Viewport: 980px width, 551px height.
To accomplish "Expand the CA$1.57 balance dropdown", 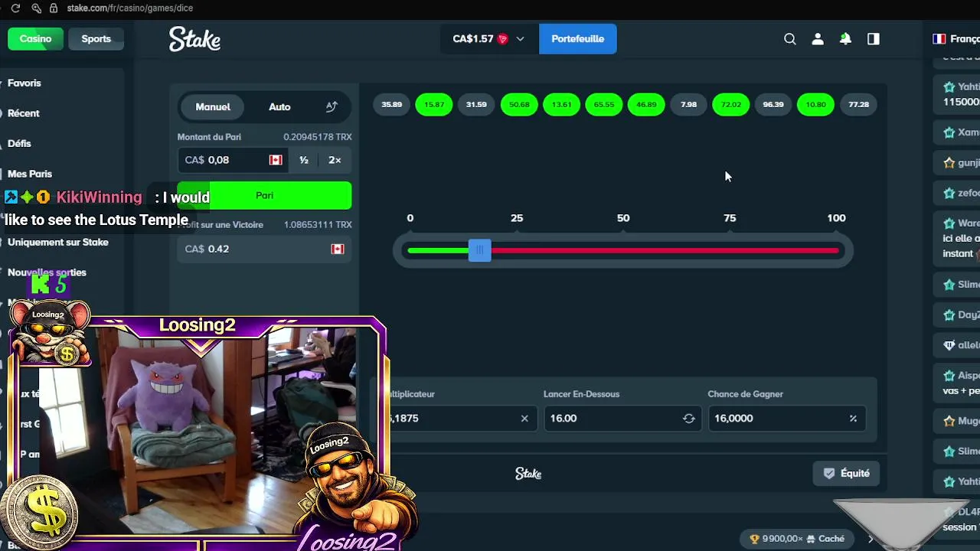I will [x=488, y=39].
